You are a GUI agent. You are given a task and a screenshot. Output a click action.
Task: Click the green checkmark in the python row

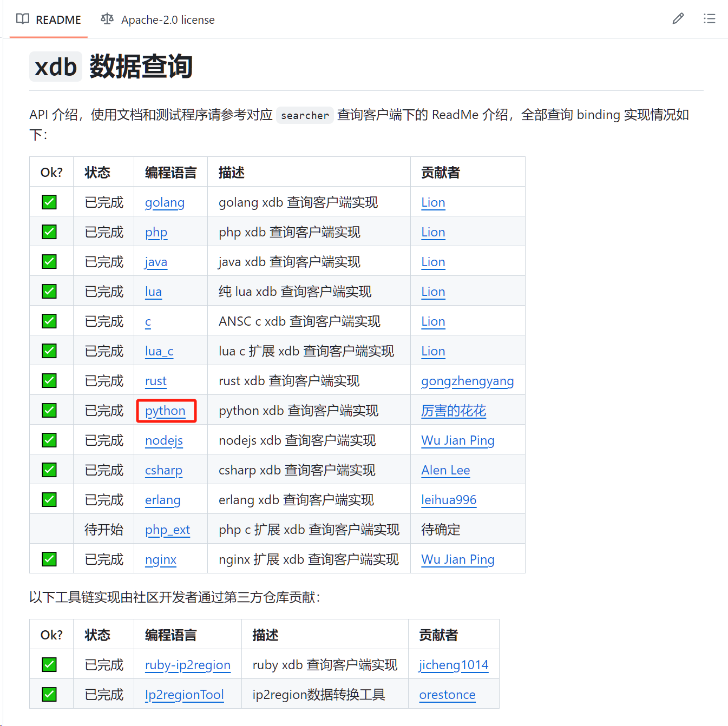[x=49, y=411]
